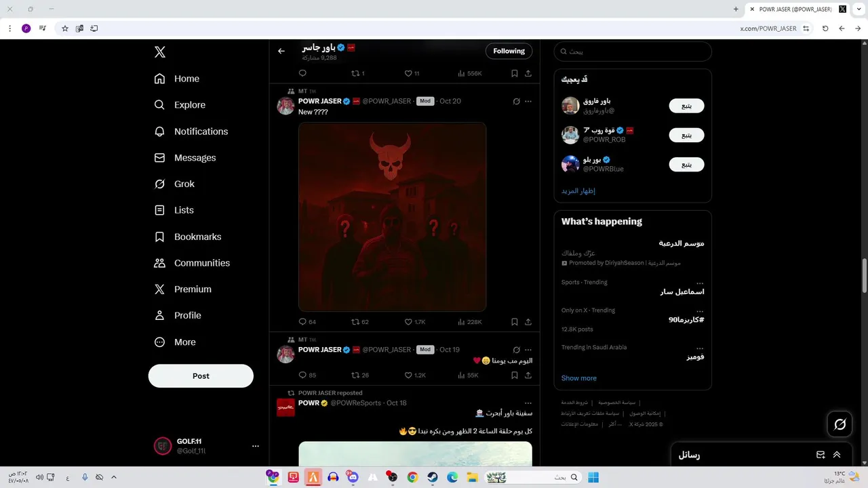Expand the system tray hidden icons chevron
The width and height of the screenshot is (868, 488).
click(x=114, y=477)
